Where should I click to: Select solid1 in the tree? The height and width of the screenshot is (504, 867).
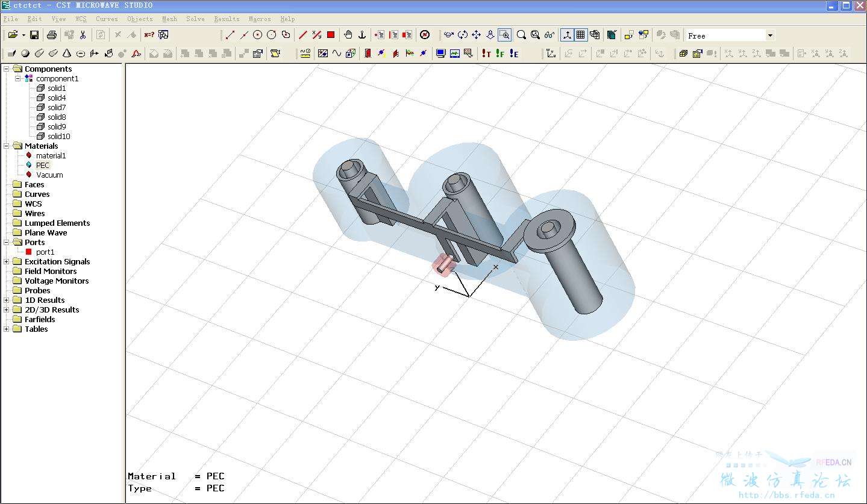(x=57, y=88)
